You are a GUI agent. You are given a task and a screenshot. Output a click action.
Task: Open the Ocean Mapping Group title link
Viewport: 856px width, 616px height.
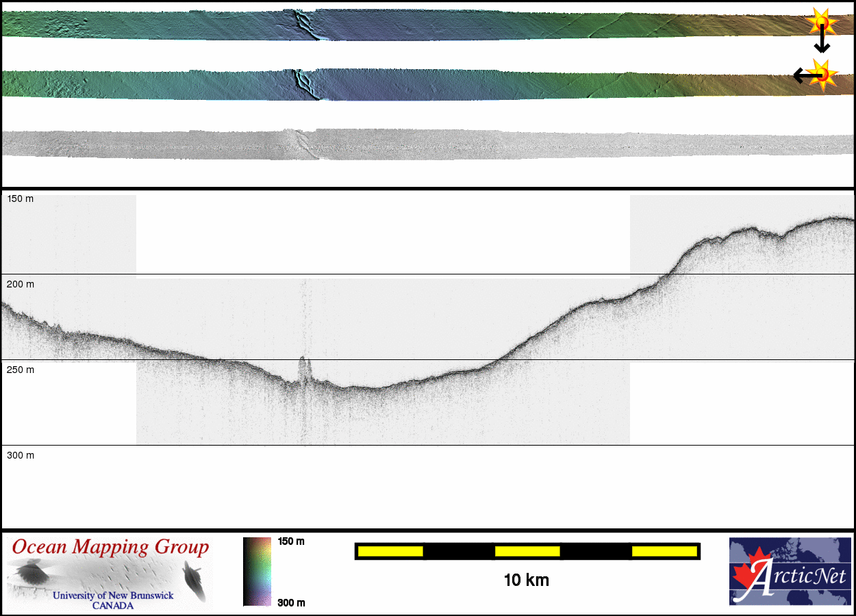(111, 548)
